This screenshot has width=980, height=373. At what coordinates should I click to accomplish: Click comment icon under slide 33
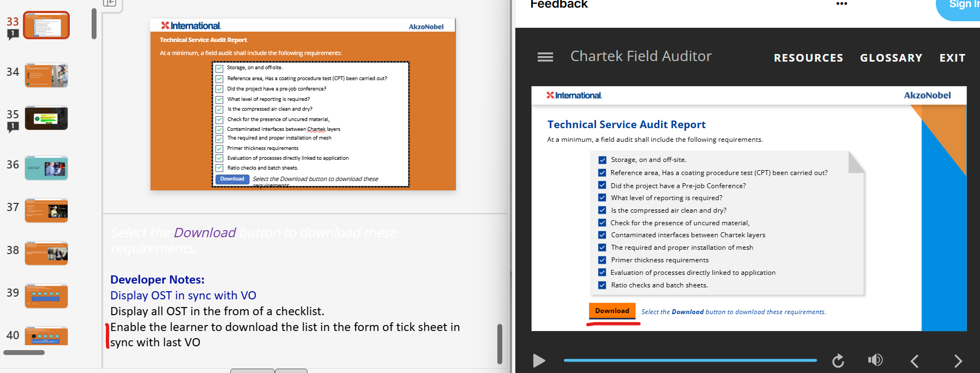[x=13, y=34]
